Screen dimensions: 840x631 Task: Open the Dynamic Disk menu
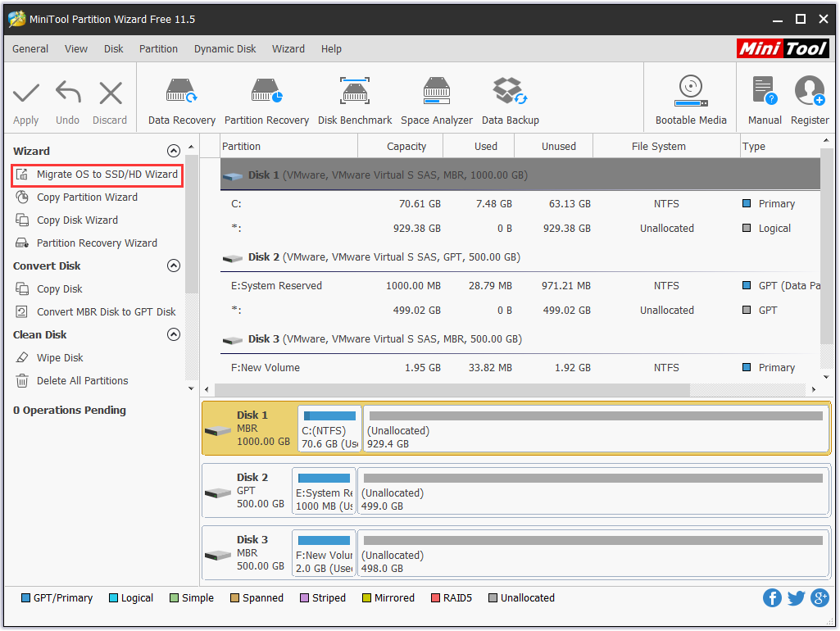225,48
